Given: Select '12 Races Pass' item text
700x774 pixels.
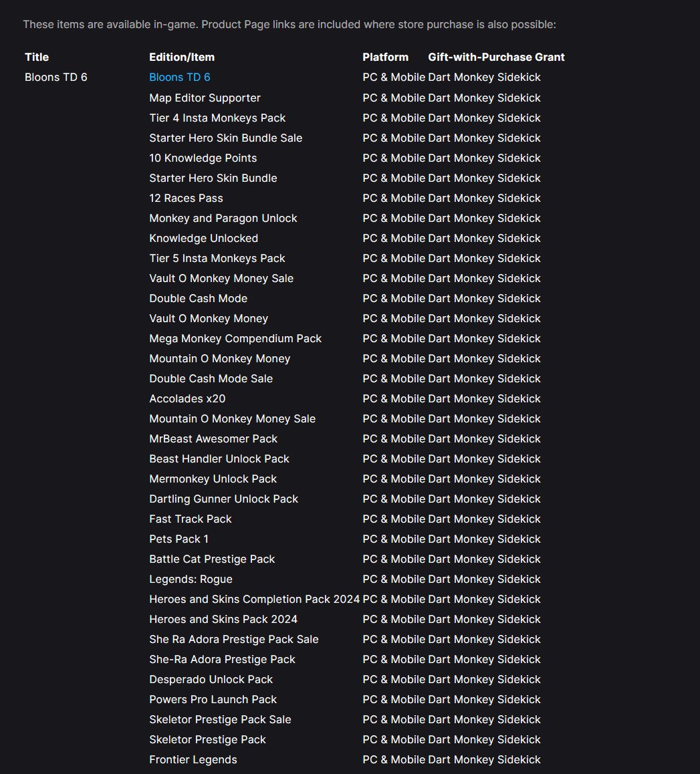Looking at the screenshot, I should tap(186, 199).
